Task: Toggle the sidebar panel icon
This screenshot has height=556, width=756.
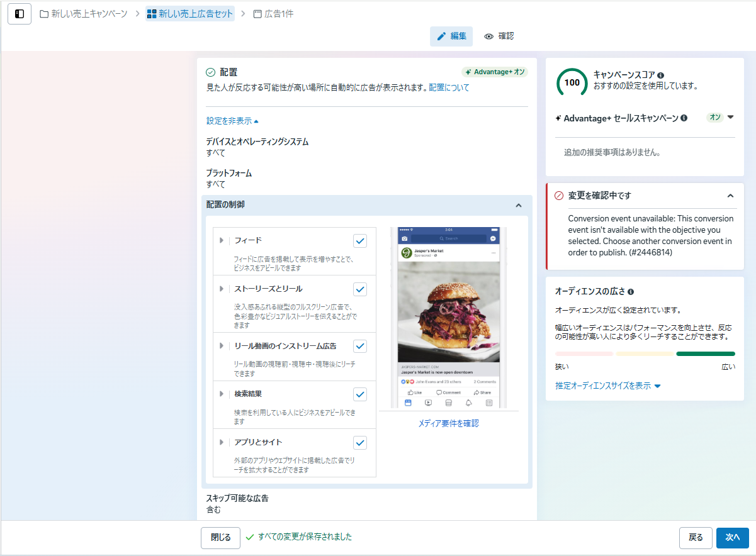Action: click(20, 14)
